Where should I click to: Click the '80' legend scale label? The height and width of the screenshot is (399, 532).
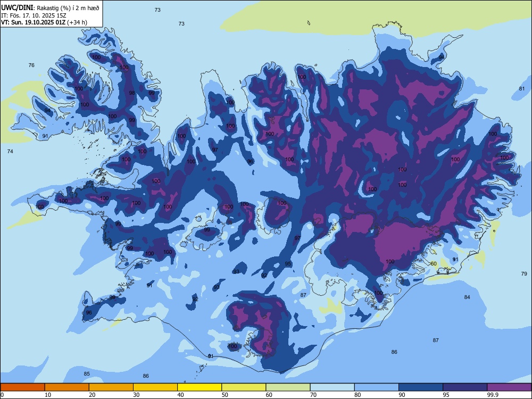pos(358,395)
